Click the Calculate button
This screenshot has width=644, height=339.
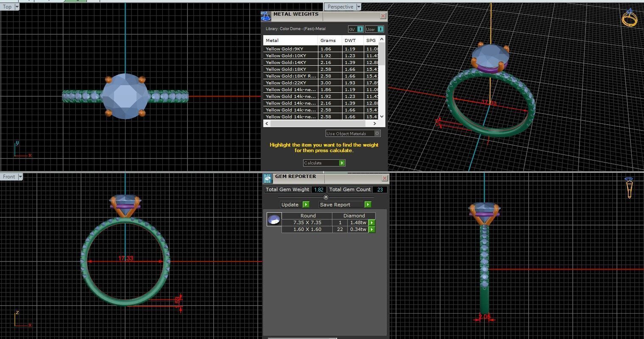click(324, 163)
